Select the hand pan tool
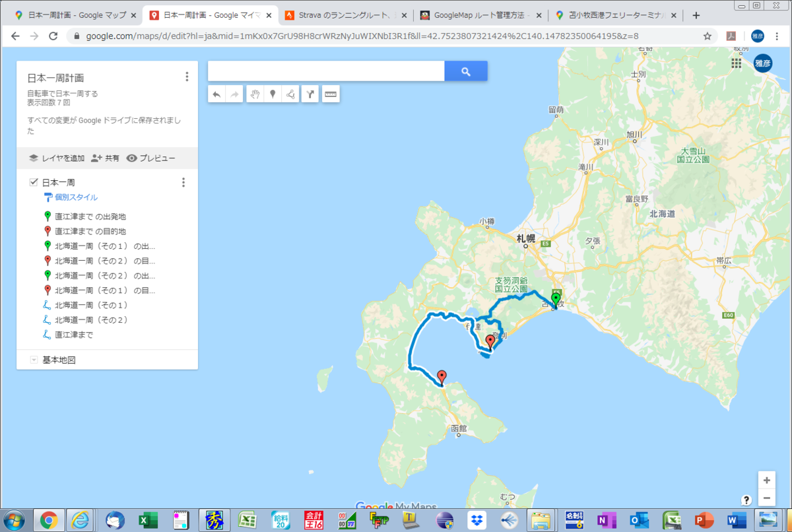 pos(255,94)
